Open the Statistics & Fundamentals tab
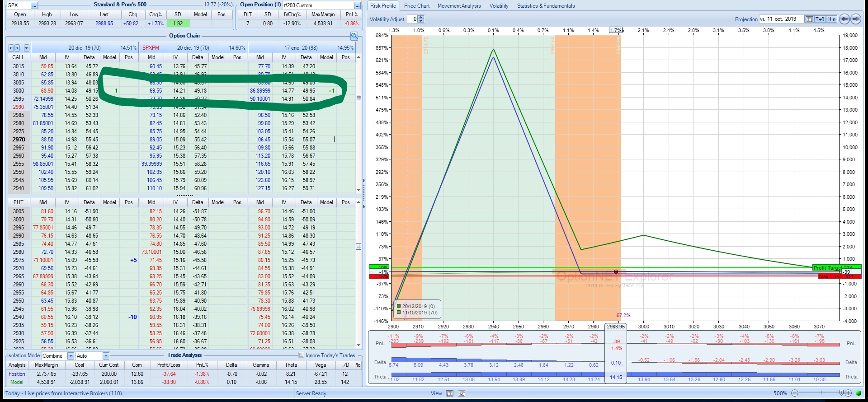Viewport: 868px width, 402px height. (546, 6)
